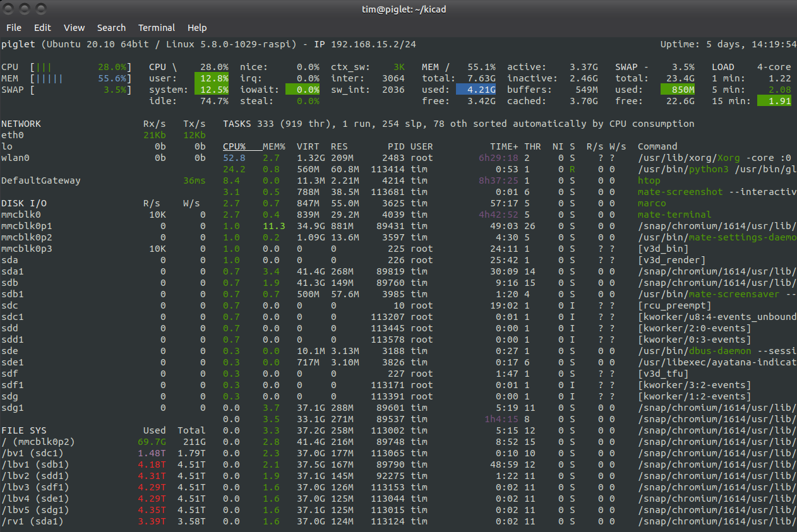Open the File menu
The height and width of the screenshot is (532, 797).
click(x=13, y=28)
